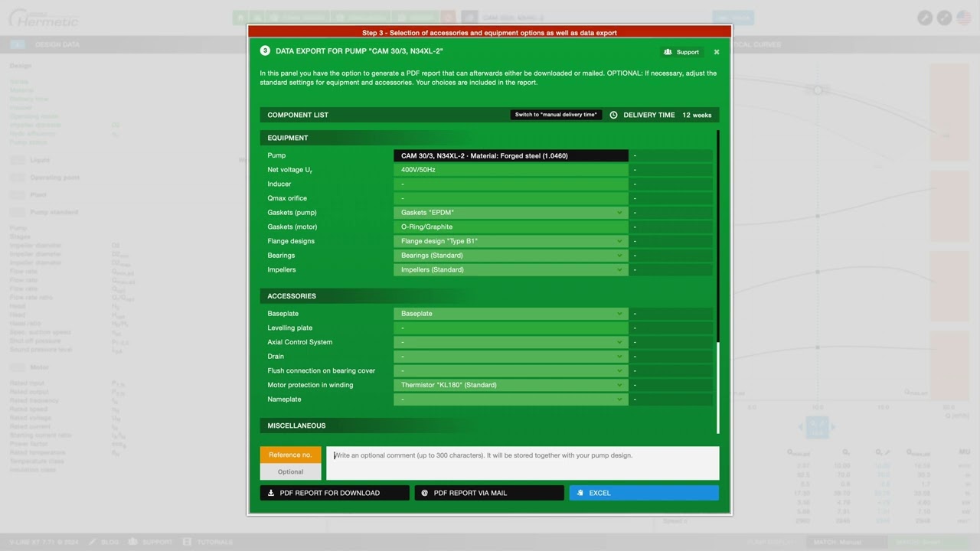Click the Inducer value field
Viewport: 980px width, 551px height.
[511, 184]
